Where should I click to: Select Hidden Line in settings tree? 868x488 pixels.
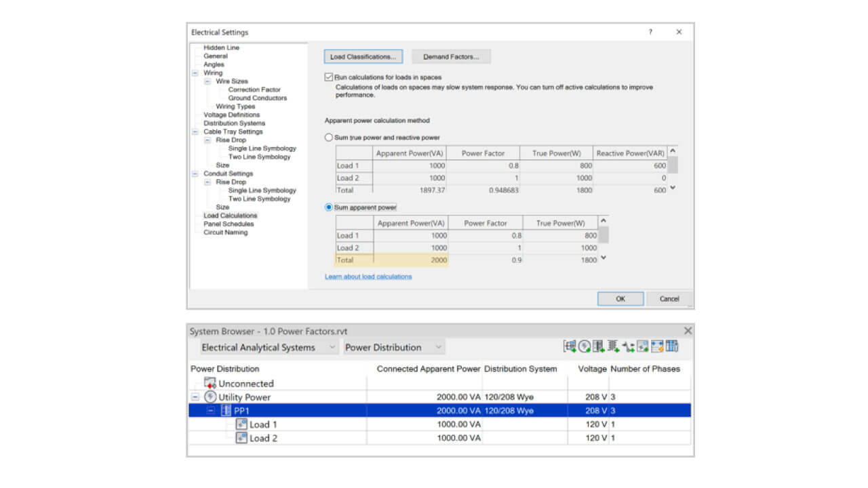point(221,47)
